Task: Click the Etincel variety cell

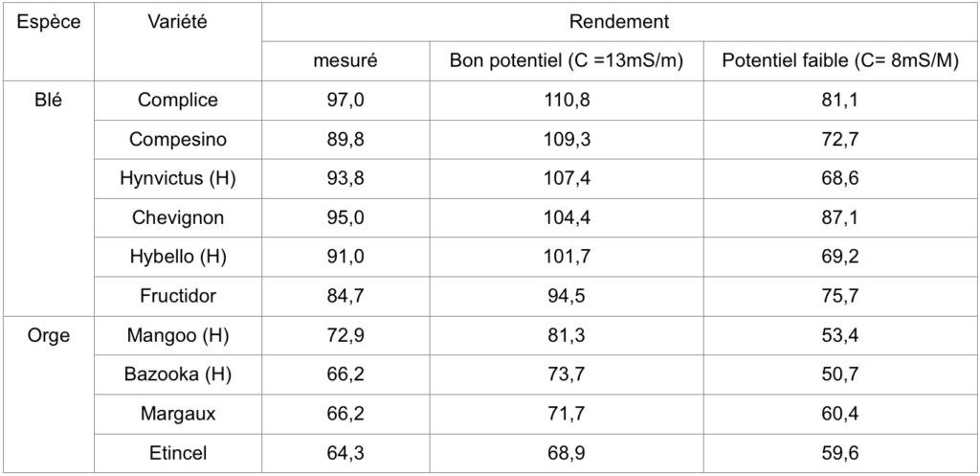Action: pyautogui.click(x=178, y=452)
